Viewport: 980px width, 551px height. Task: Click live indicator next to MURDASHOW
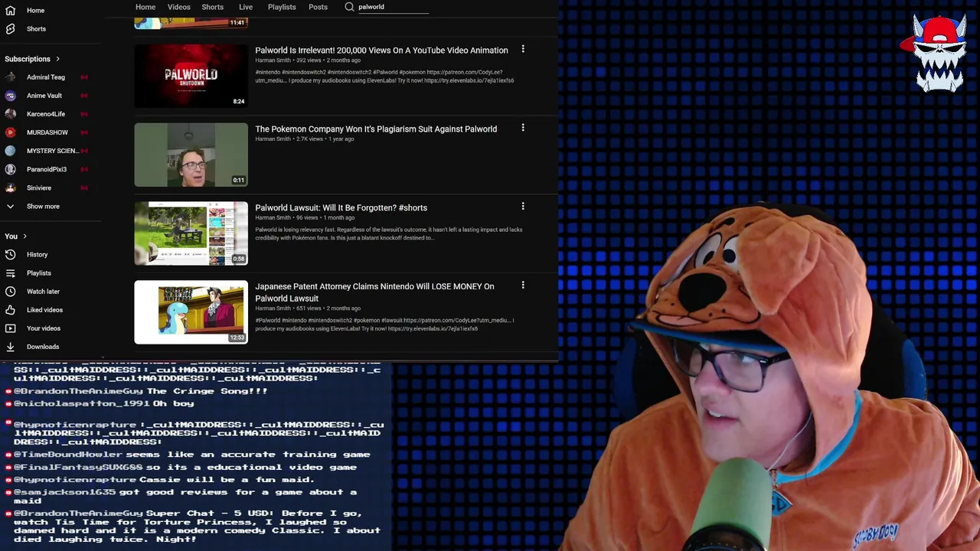(x=84, y=132)
